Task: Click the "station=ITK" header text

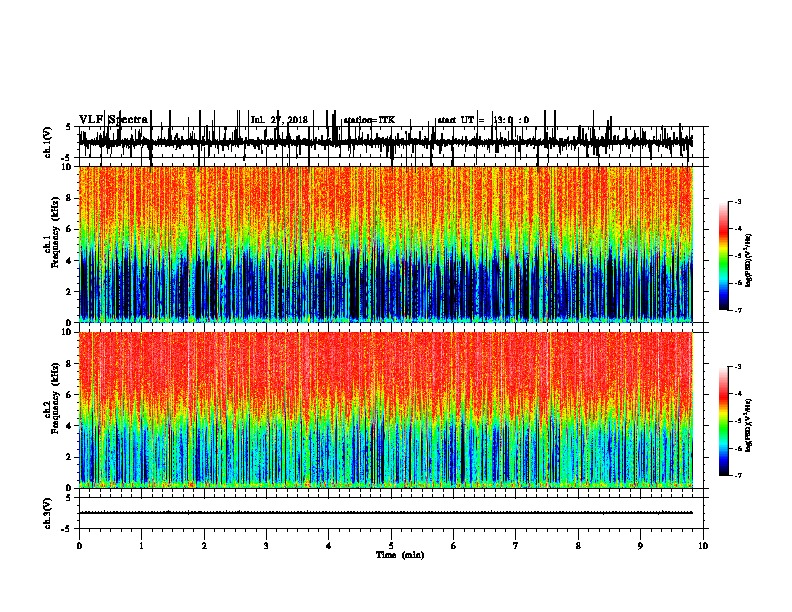Action: pyautogui.click(x=369, y=120)
